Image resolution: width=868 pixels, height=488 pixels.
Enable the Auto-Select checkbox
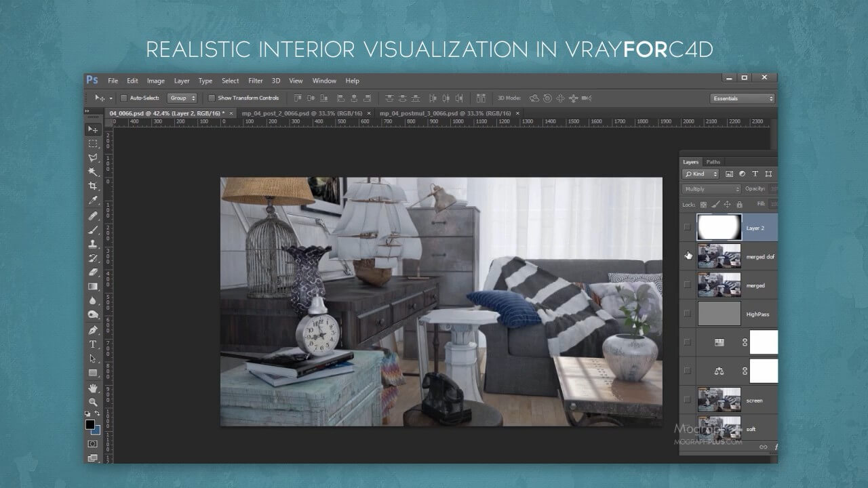(x=123, y=98)
